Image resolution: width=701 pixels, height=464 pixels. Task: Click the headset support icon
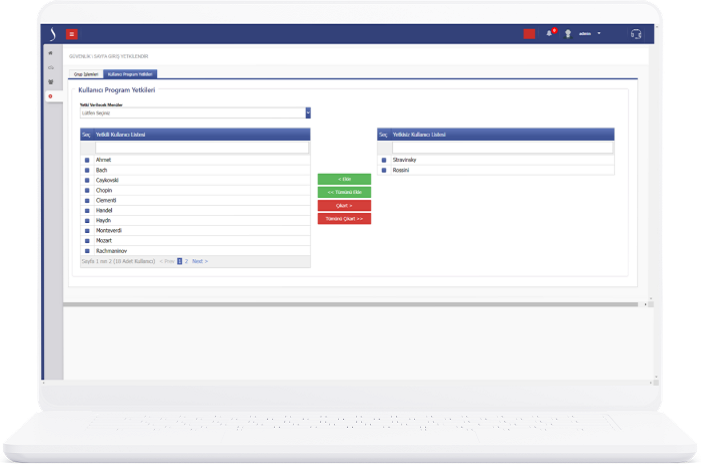(636, 34)
